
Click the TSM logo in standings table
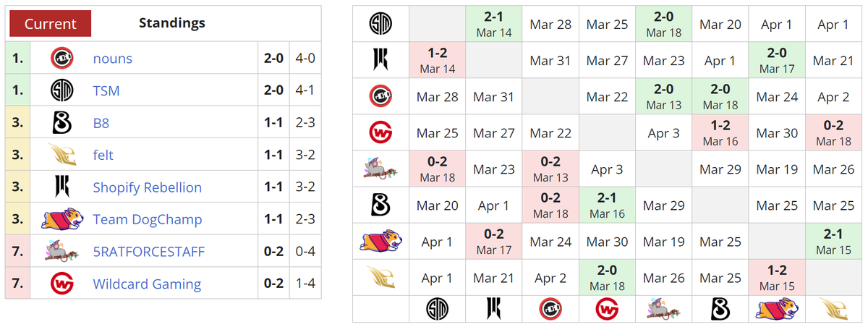pyautogui.click(x=61, y=90)
